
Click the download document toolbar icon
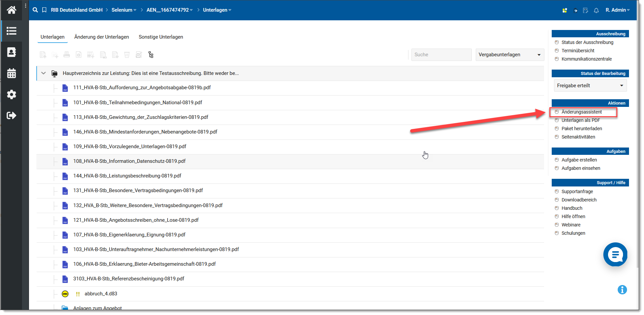coord(115,55)
